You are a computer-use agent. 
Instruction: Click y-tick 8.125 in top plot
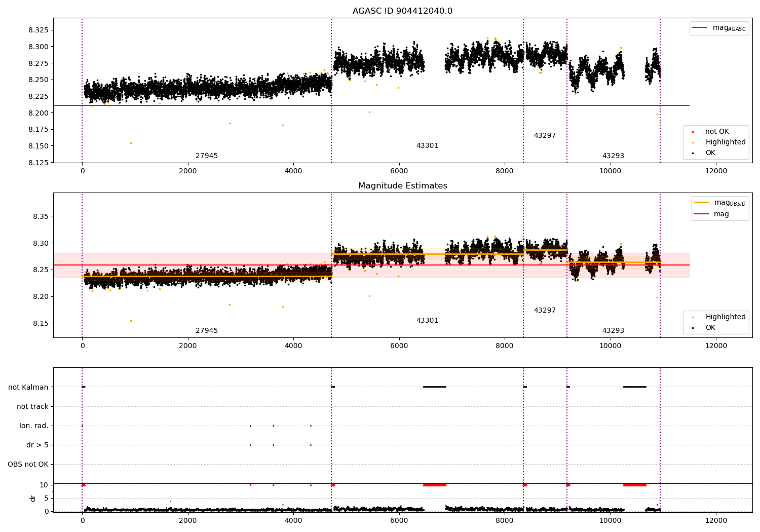39,163
